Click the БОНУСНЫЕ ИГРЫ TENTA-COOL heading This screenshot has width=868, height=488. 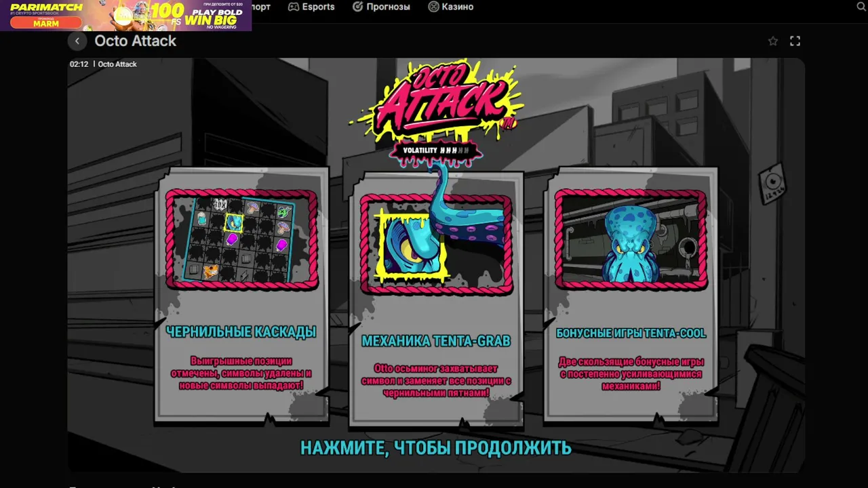(631, 333)
